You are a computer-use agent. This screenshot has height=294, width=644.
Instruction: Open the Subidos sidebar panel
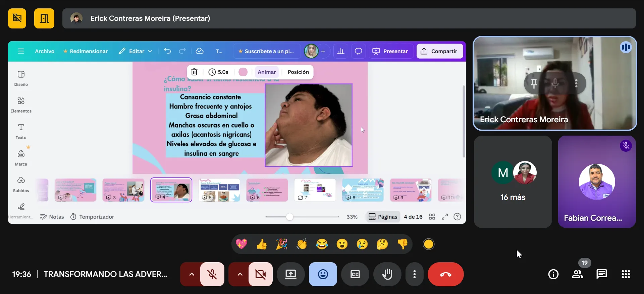21,184
